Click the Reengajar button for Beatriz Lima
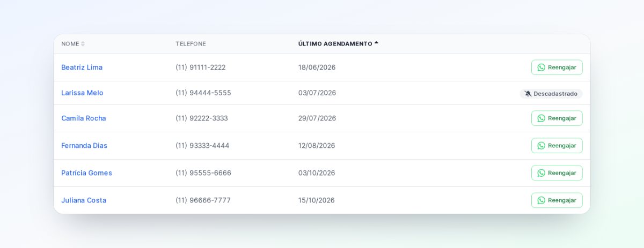This screenshot has height=248, width=644. [x=557, y=67]
